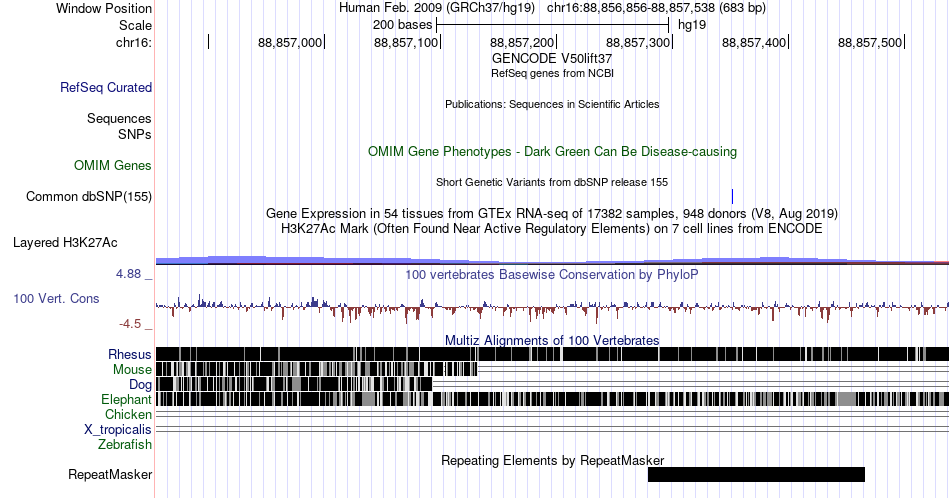
Task: Click the Scale label
Action: tap(135, 25)
